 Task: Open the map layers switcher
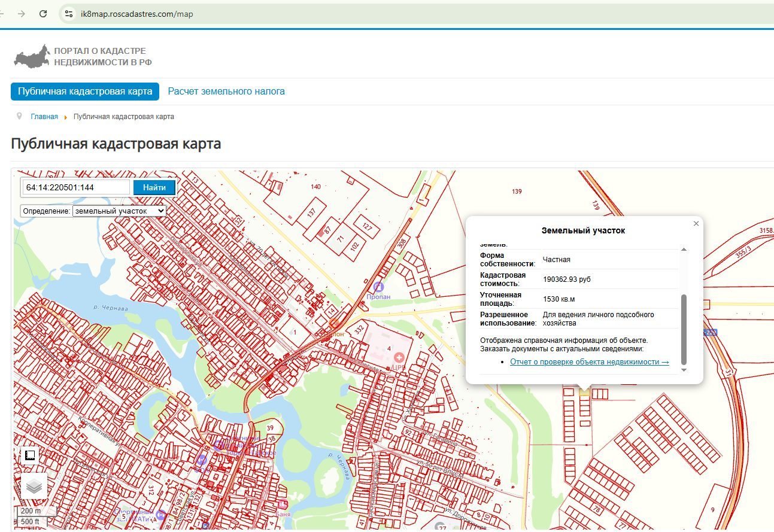click(34, 486)
